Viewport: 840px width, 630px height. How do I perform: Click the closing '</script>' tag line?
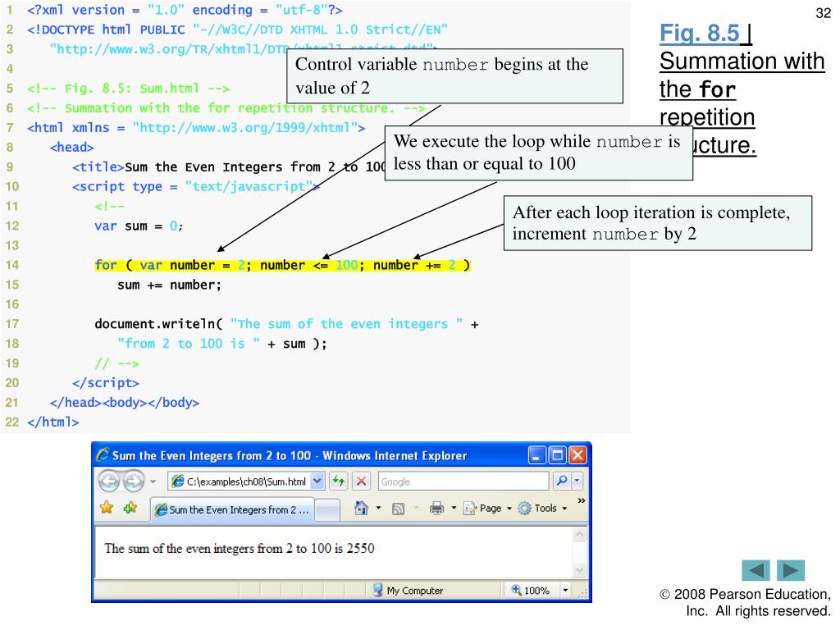(x=106, y=383)
